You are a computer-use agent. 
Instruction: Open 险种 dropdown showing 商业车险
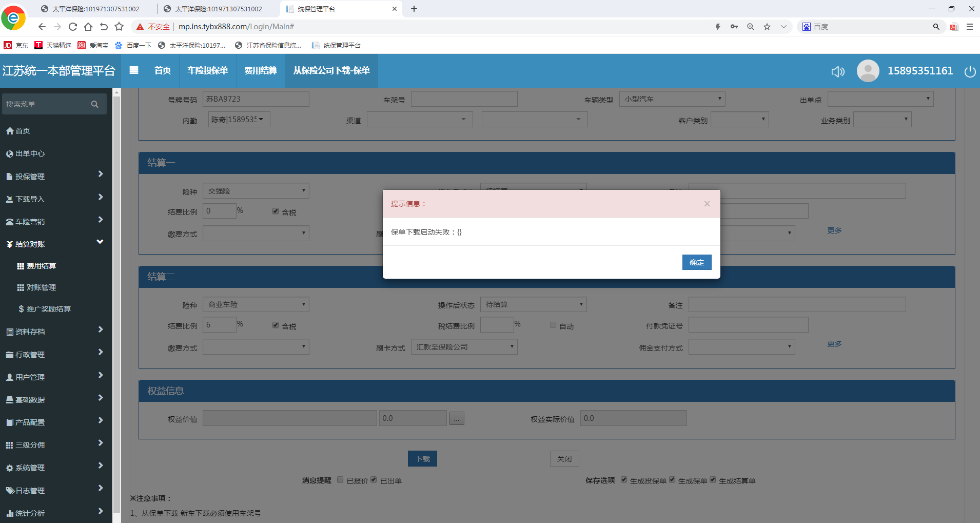[256, 305]
